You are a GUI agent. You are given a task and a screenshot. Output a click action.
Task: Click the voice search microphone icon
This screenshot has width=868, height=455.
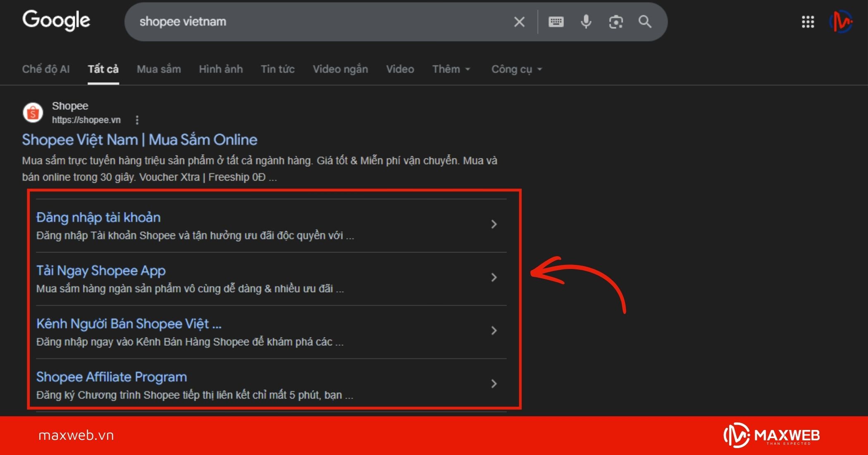586,21
